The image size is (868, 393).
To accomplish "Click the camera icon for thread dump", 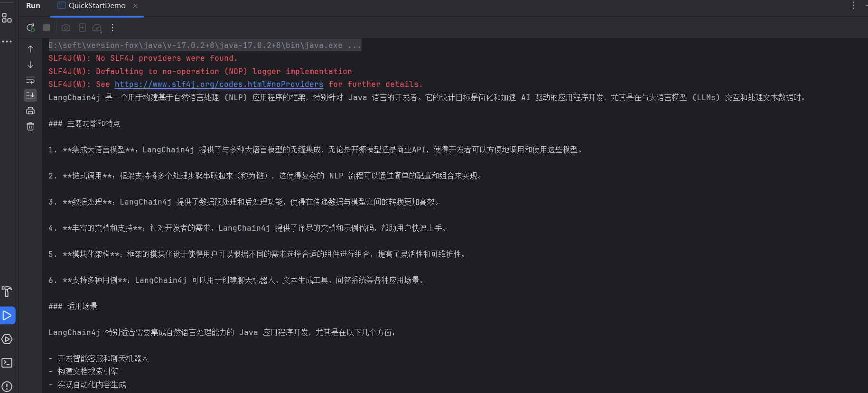I will (x=66, y=28).
